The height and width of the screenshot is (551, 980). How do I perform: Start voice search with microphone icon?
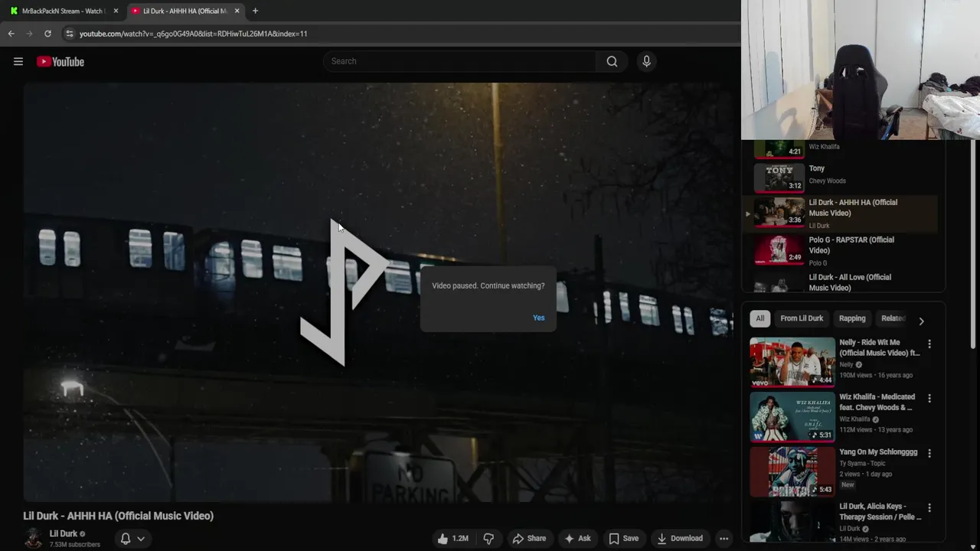(646, 61)
